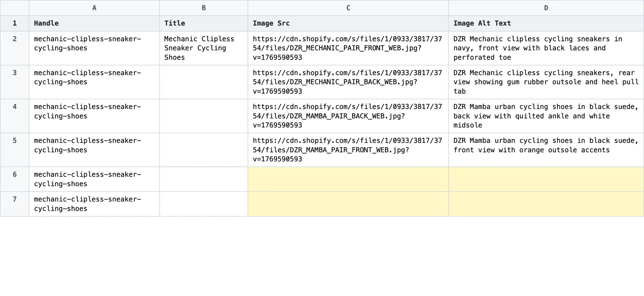Click alt text mentioning "heel pull tab"
The width and height of the screenshot is (644, 296).
click(x=546, y=82)
